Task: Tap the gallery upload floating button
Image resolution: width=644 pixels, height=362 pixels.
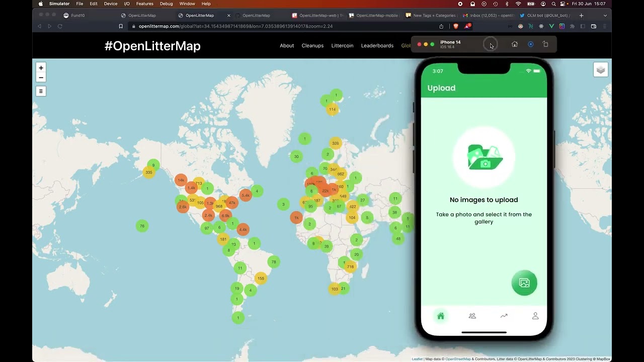Action: [x=524, y=283]
